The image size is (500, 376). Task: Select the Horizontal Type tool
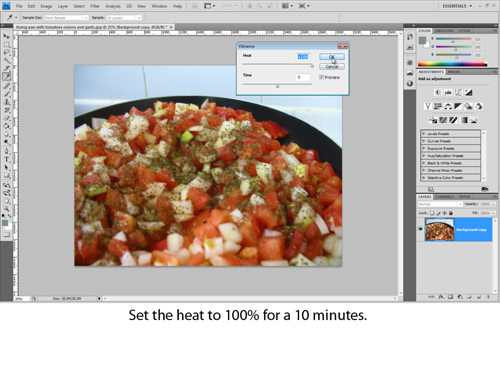pyautogui.click(x=6, y=159)
